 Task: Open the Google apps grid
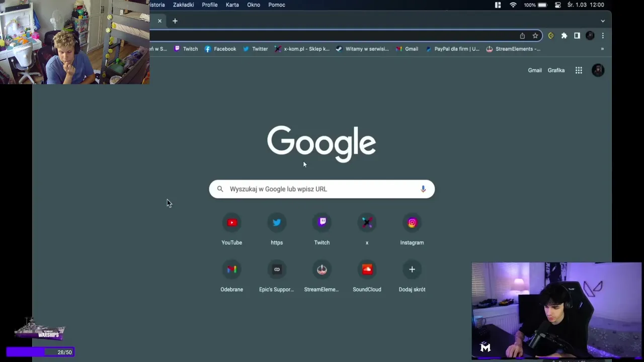[x=579, y=70]
